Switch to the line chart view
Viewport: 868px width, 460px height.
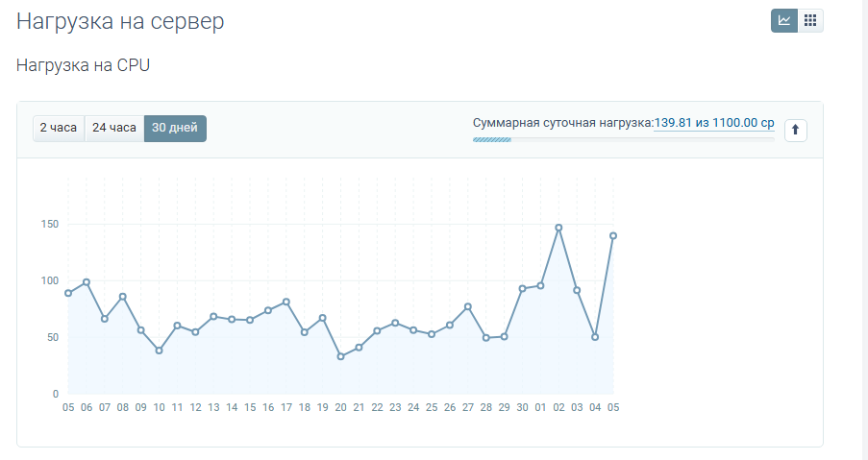784,20
